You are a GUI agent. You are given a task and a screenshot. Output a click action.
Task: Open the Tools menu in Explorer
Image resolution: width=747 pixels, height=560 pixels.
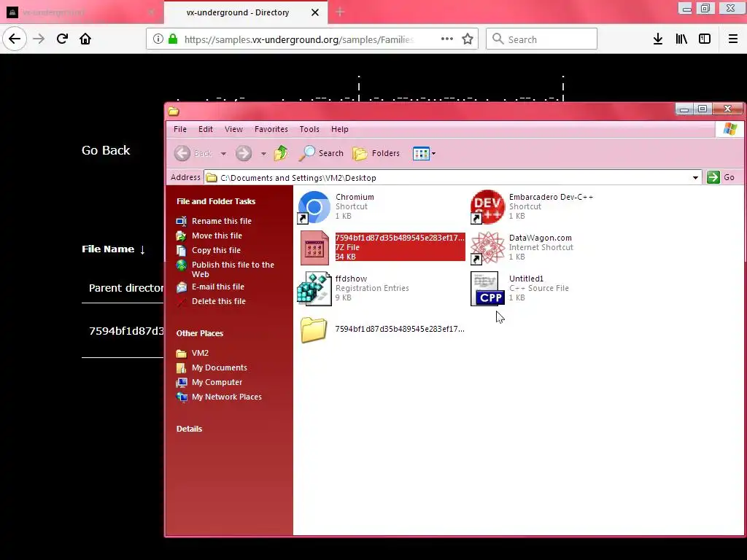click(309, 129)
